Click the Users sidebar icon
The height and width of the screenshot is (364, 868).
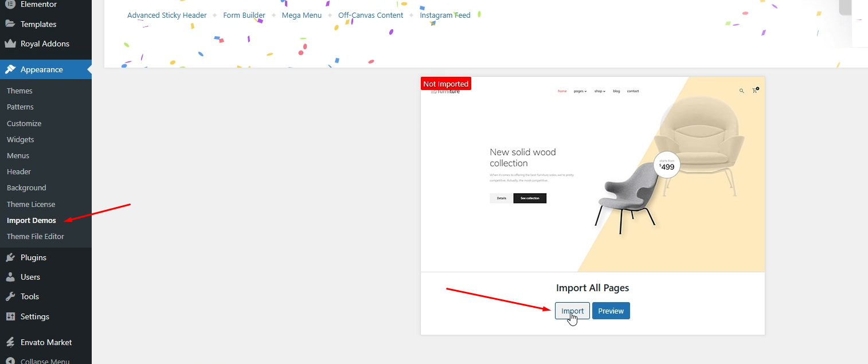(9, 277)
